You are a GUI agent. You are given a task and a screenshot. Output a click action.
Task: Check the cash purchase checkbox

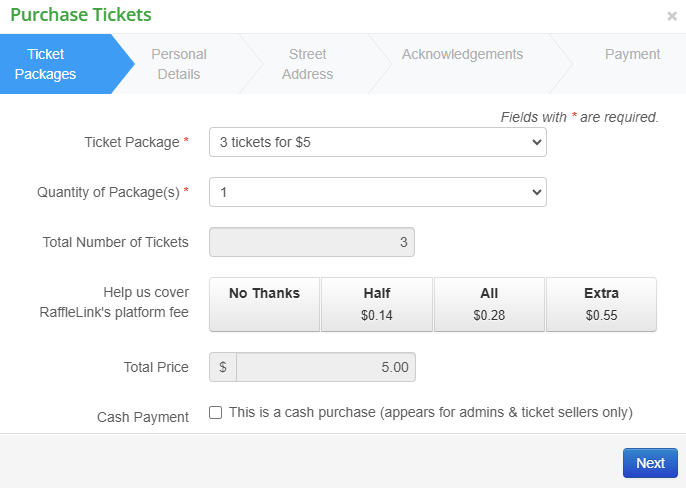click(216, 412)
